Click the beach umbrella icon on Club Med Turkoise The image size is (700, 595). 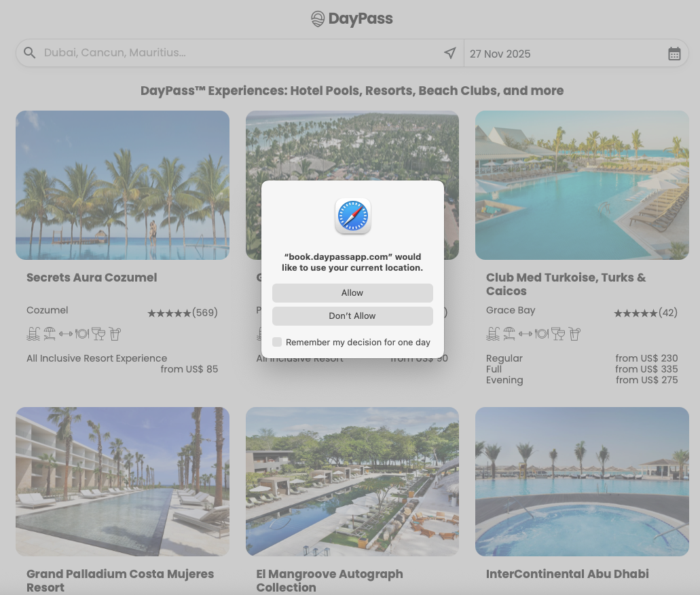[x=509, y=334]
